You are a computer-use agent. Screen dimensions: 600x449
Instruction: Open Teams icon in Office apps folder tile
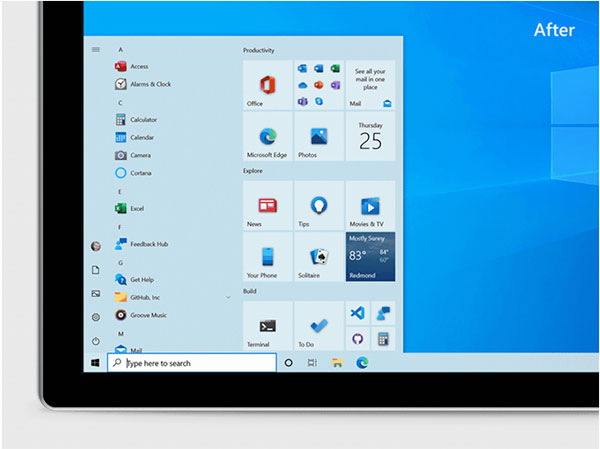pos(302,101)
